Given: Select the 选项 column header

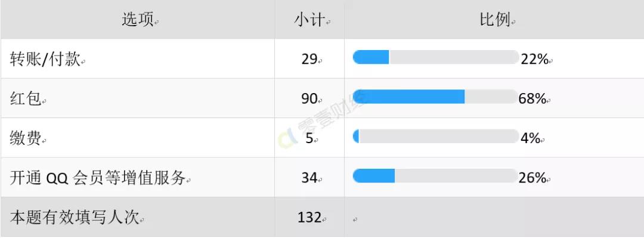Looking at the screenshot, I should [x=138, y=19].
